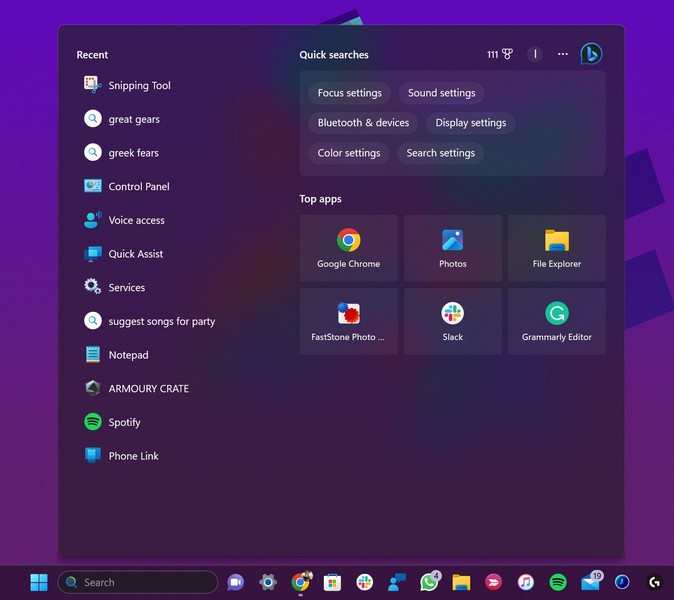This screenshot has width=674, height=600.
Task: Open FastStone Photo app tile
Action: click(x=348, y=321)
